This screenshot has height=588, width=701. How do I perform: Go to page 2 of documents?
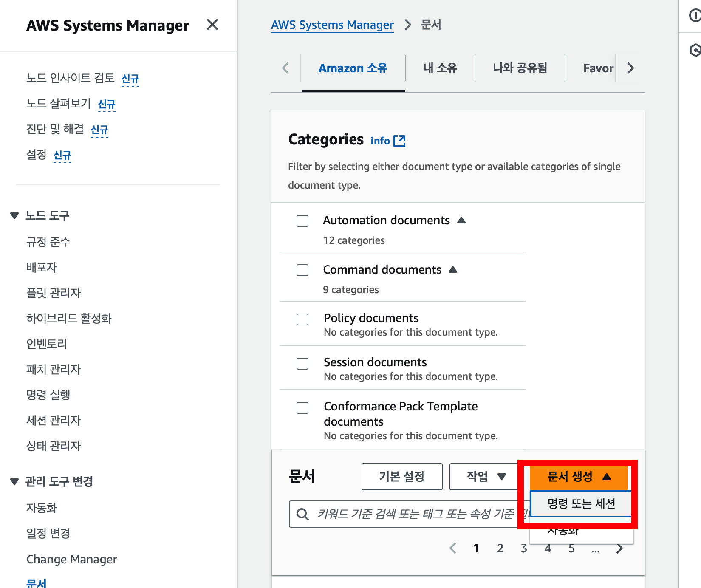pyautogui.click(x=500, y=548)
